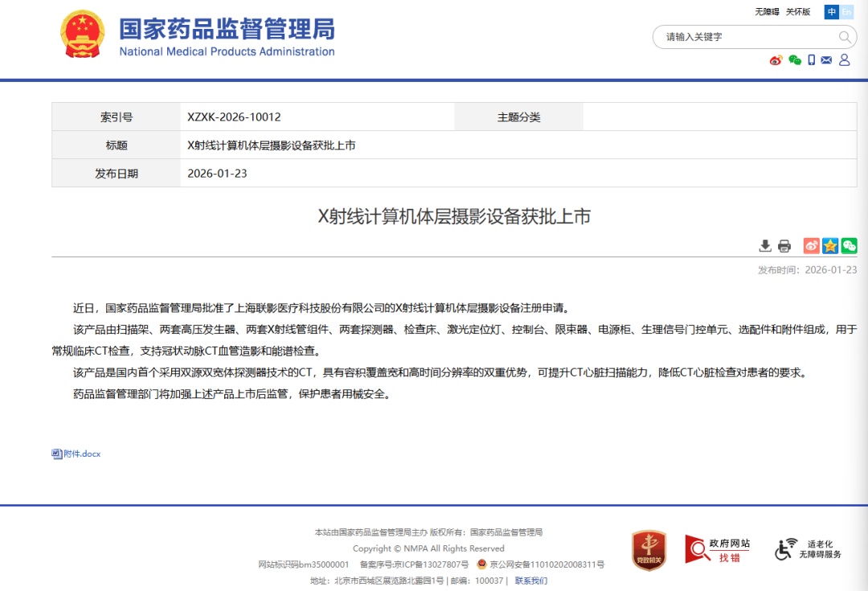Print the article with printer icon
Viewport: 868px width, 591px height.
tap(784, 246)
